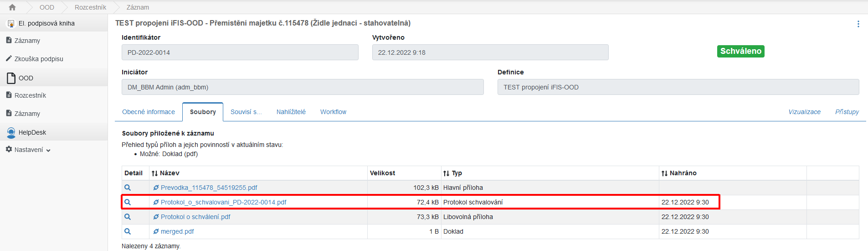
Task: Open Přístupy link
Action: click(847, 112)
